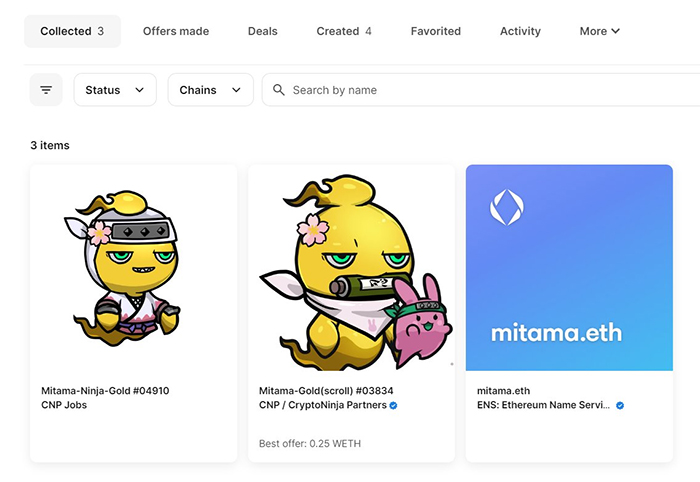Open the Deals tab
This screenshot has width=700, height=482.
pyautogui.click(x=262, y=31)
